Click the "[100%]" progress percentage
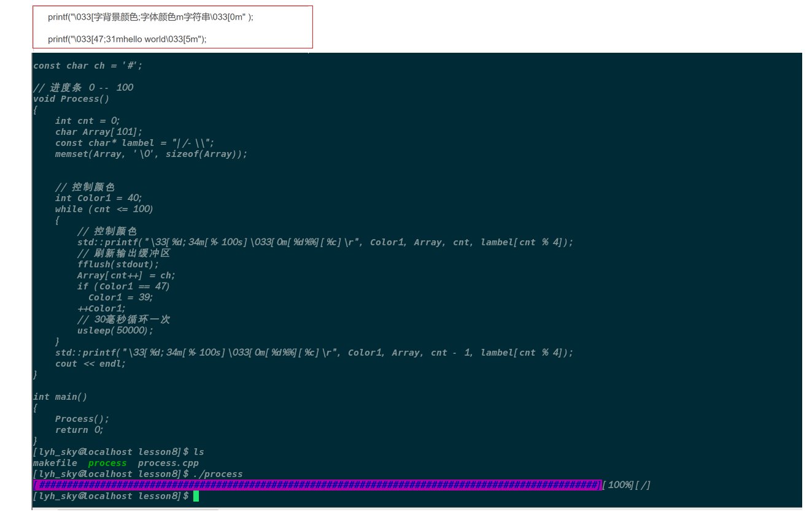 click(617, 485)
